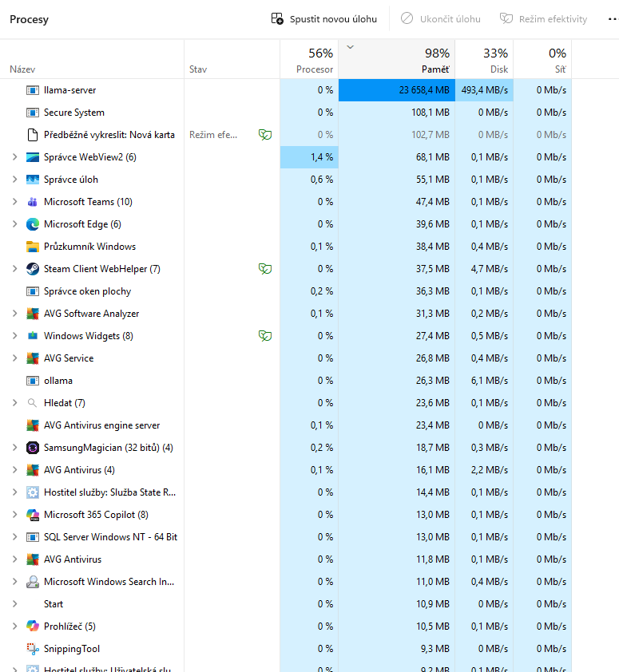Click Spustit novou úlohu button
Image resolution: width=619 pixels, height=672 pixels.
(x=323, y=19)
